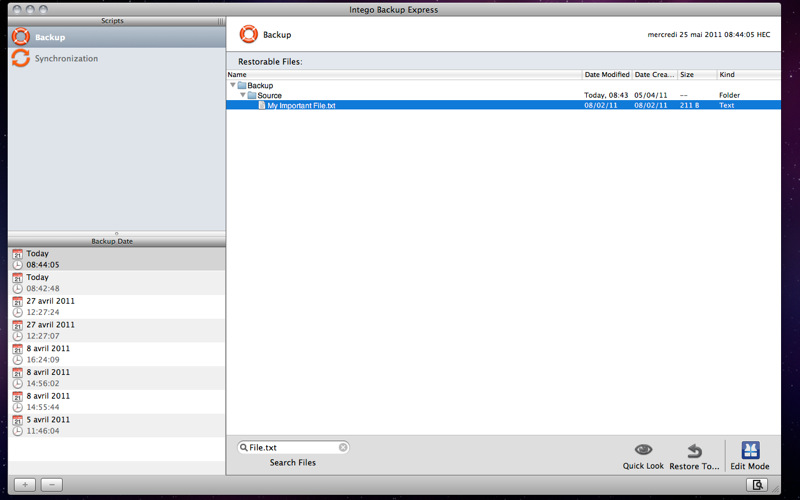
Task: Click the search magnifier icon
Action: click(244, 447)
